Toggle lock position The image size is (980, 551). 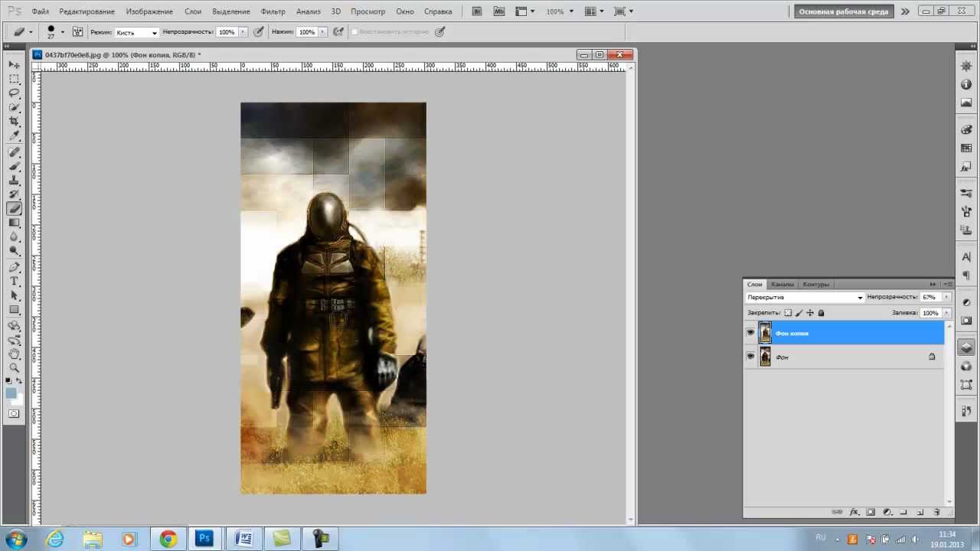click(x=810, y=313)
